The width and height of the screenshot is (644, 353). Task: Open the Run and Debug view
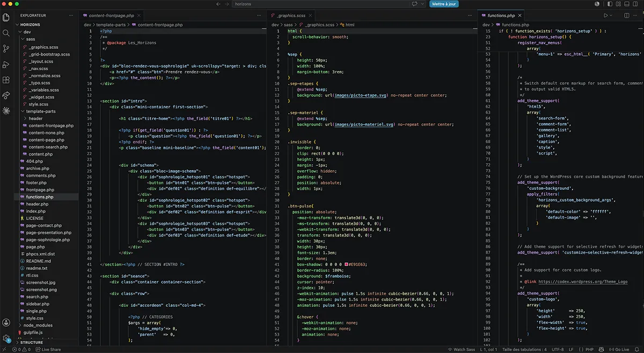click(6, 64)
